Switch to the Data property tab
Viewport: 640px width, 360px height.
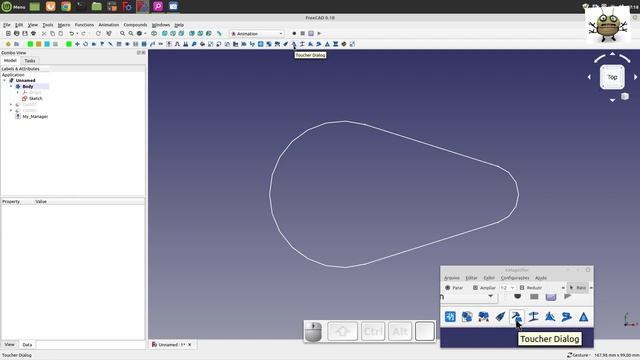pos(27,345)
